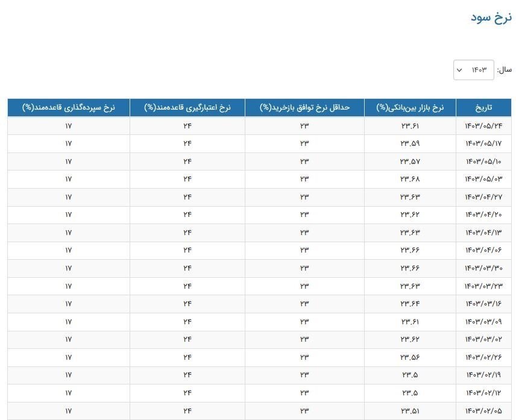Click the نرخ بازار بین‌بانکی column header
Image resolution: width=516 pixels, height=420 pixels.
click(x=410, y=108)
